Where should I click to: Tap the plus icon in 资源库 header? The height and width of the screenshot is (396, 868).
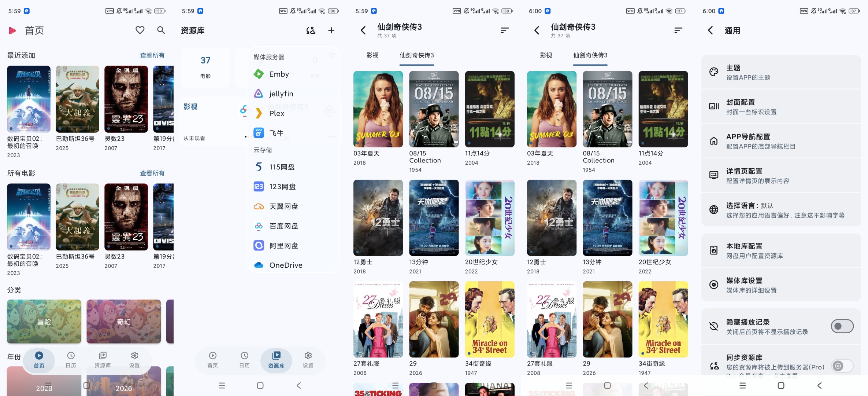(x=331, y=30)
